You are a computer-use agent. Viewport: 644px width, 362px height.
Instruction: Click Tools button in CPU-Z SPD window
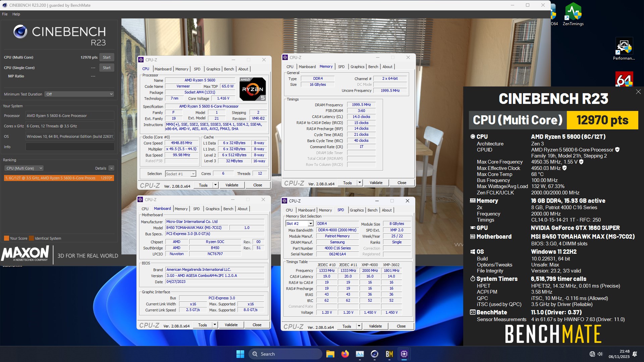point(347,326)
